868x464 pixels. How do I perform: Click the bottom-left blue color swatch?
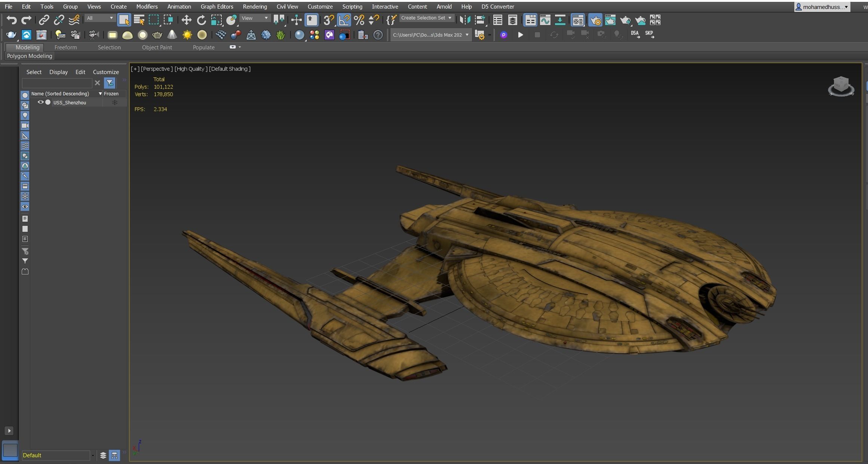click(10, 450)
